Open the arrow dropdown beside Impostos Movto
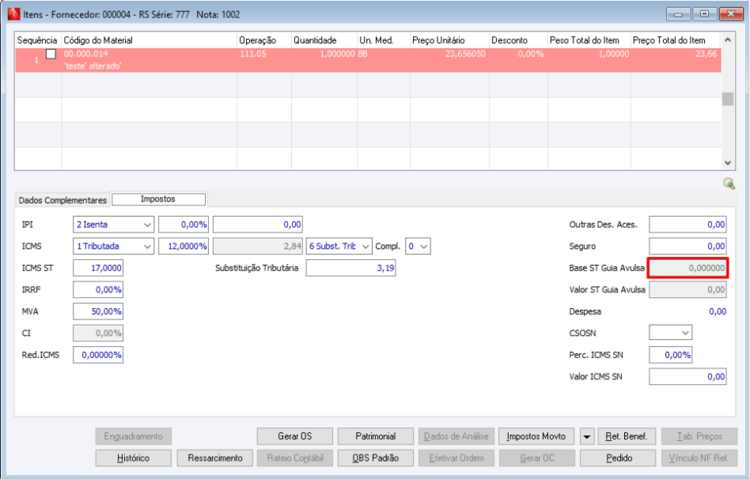 click(x=586, y=436)
